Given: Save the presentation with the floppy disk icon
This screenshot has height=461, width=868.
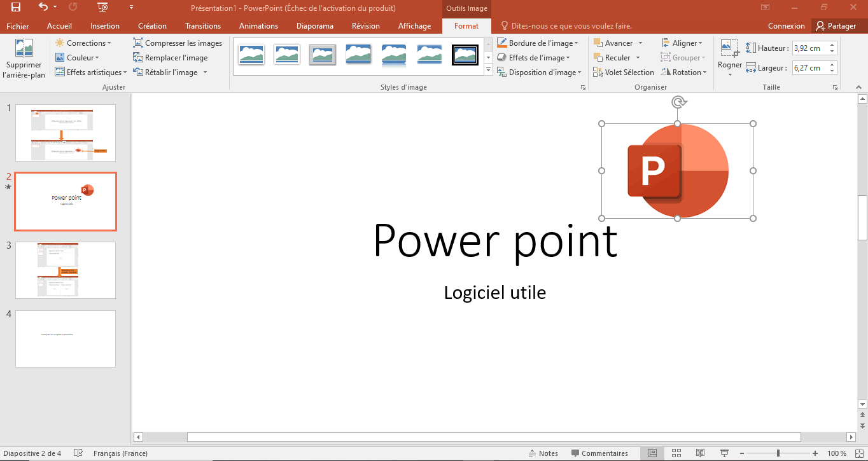Looking at the screenshot, I should point(16,8).
